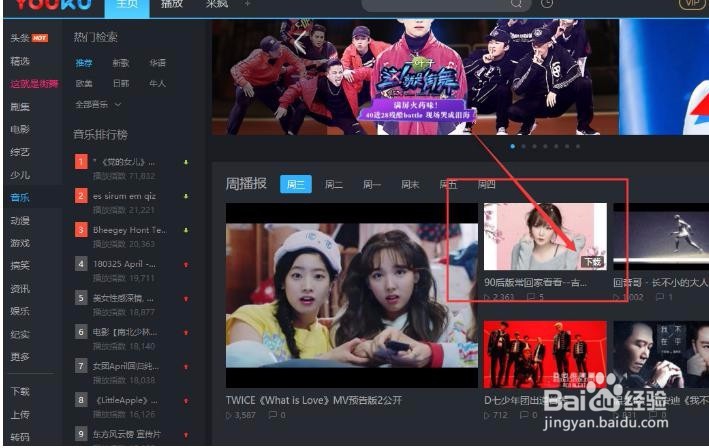Screen dimensions: 709x448
Task: Open 少儿 in the sidebar
Action: click(x=20, y=175)
